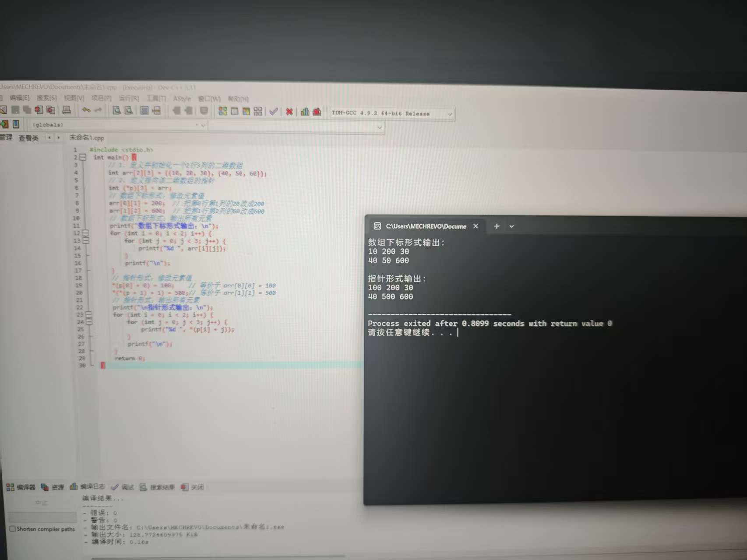The width and height of the screenshot is (747, 560).
Task: Open the AStyle menu
Action: pos(182,99)
